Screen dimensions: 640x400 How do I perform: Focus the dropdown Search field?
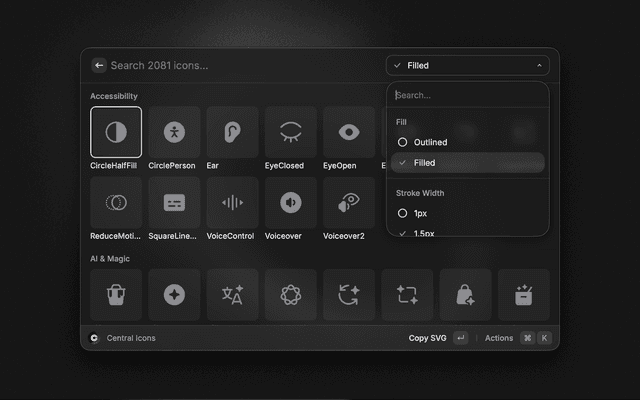468,95
